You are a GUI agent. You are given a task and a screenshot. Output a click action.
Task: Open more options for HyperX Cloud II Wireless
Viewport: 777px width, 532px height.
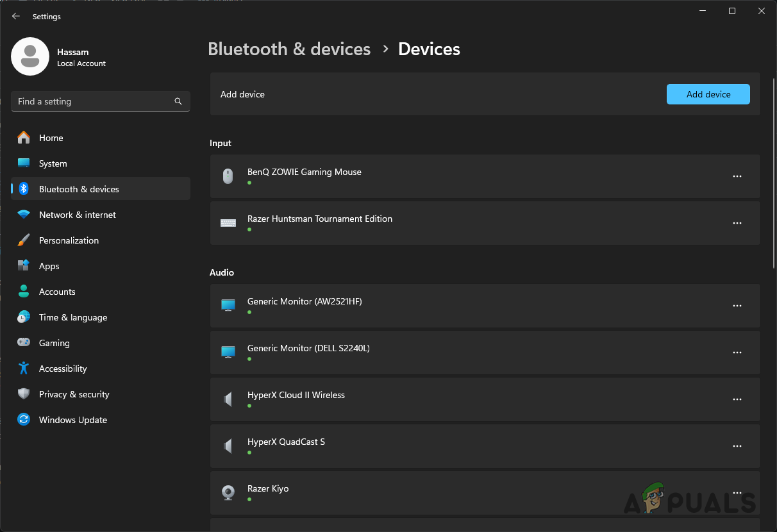click(737, 399)
